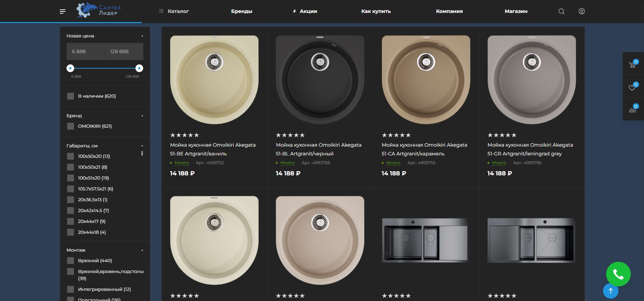Tick the Врезной (440) mounting filter
This screenshot has height=301, width=644.
[x=70, y=260]
